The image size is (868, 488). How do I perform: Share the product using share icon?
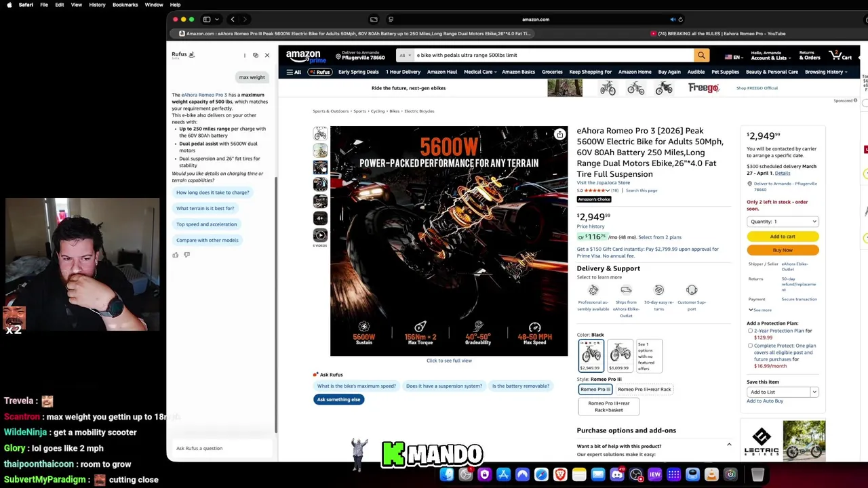pyautogui.click(x=559, y=134)
